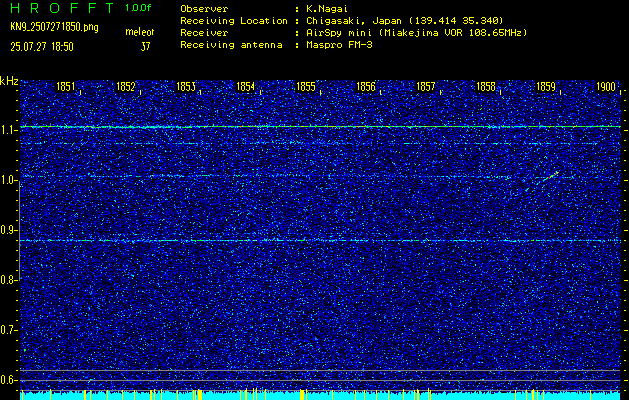
Task: Click the 1859 time axis label
Action: click(546, 87)
